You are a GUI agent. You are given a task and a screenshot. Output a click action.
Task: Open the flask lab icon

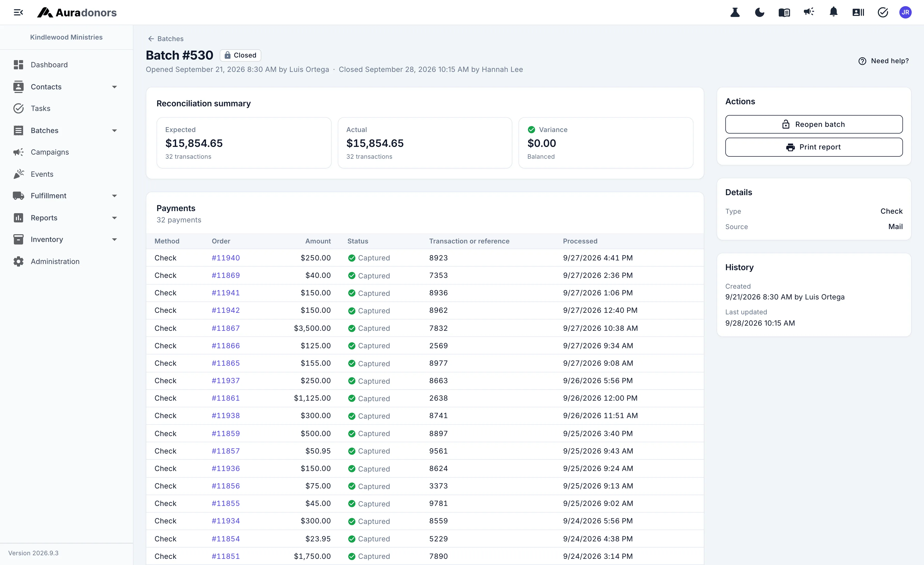(735, 12)
